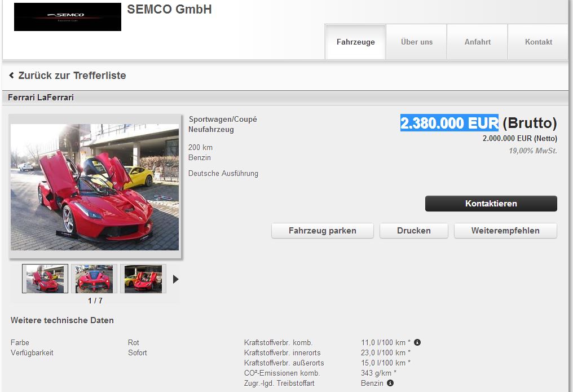Click the Ferrari LaFerrari title
573x392 pixels.
(x=41, y=98)
